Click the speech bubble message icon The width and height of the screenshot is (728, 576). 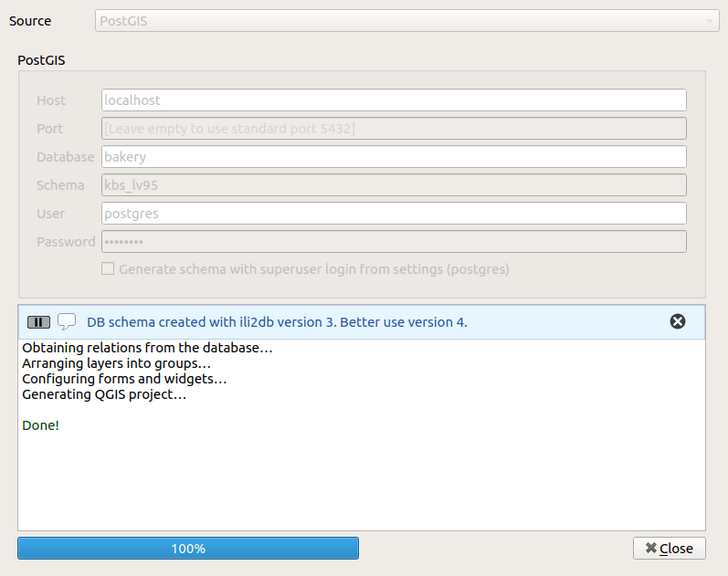pyautogui.click(x=67, y=321)
